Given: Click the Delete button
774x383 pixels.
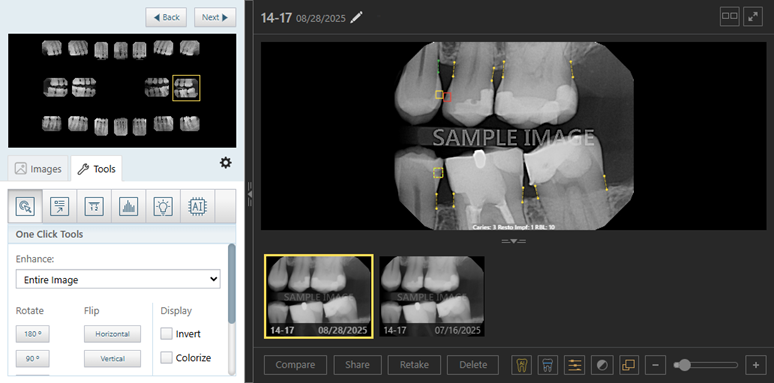Looking at the screenshot, I should click(473, 365).
